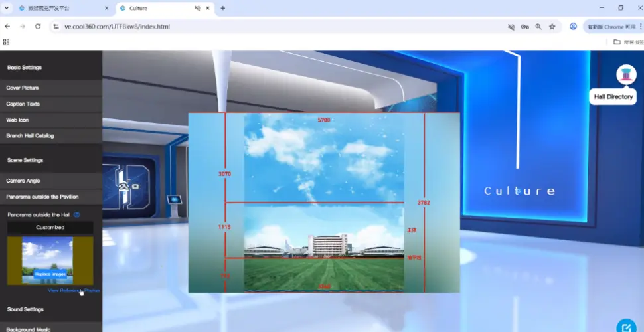
Task: Reload the current page
Action: pyautogui.click(x=38, y=27)
